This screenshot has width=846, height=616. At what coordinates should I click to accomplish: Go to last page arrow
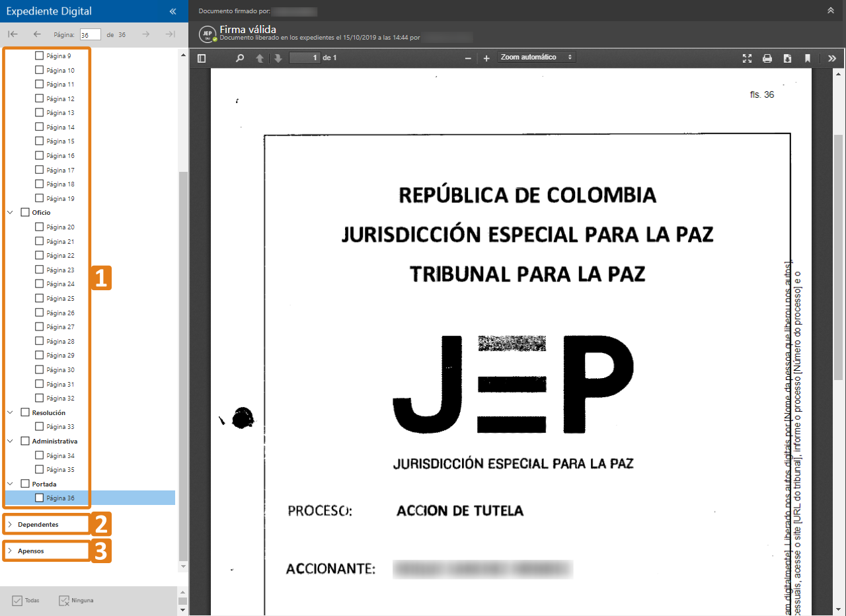pos(170,34)
